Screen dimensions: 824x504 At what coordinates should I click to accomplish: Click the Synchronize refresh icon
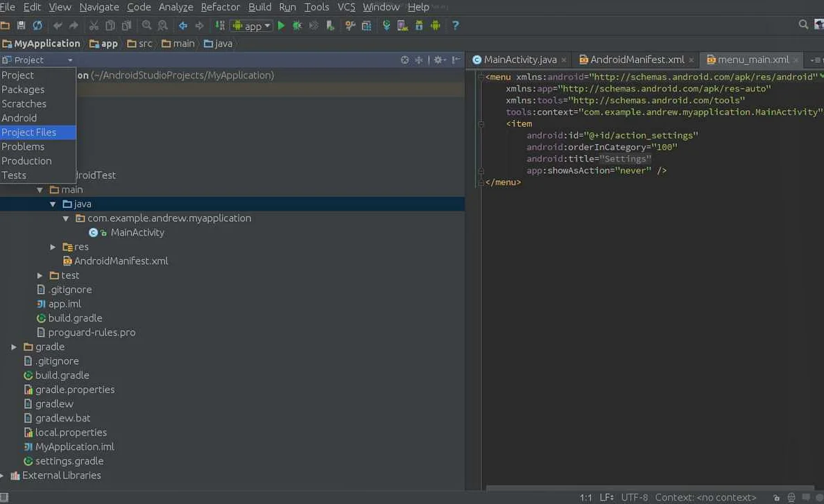tap(37, 25)
